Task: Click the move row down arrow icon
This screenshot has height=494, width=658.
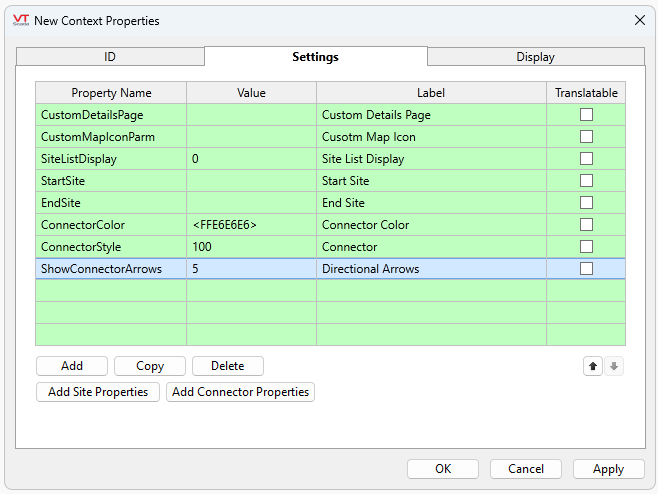Action: click(x=614, y=366)
